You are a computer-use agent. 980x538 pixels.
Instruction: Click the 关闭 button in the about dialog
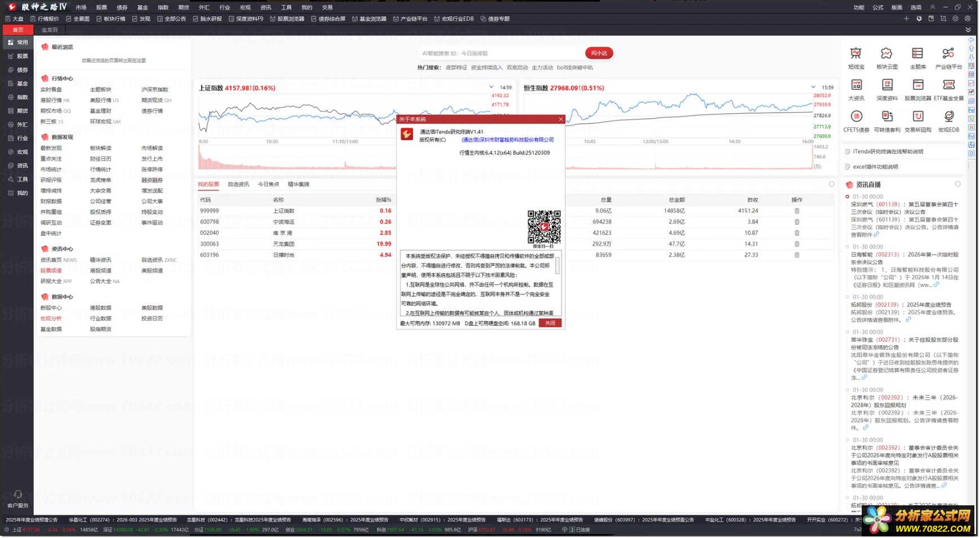(x=550, y=323)
